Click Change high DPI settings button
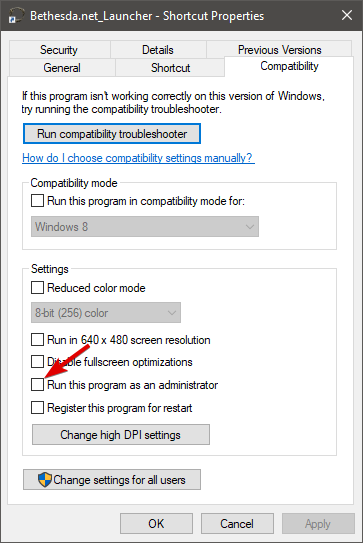 click(121, 435)
